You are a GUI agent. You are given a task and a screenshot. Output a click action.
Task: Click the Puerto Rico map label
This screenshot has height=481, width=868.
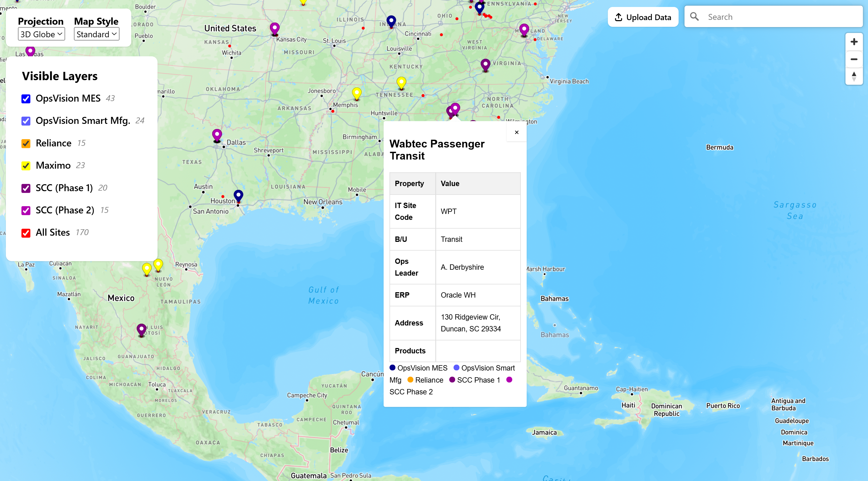pyautogui.click(x=723, y=406)
